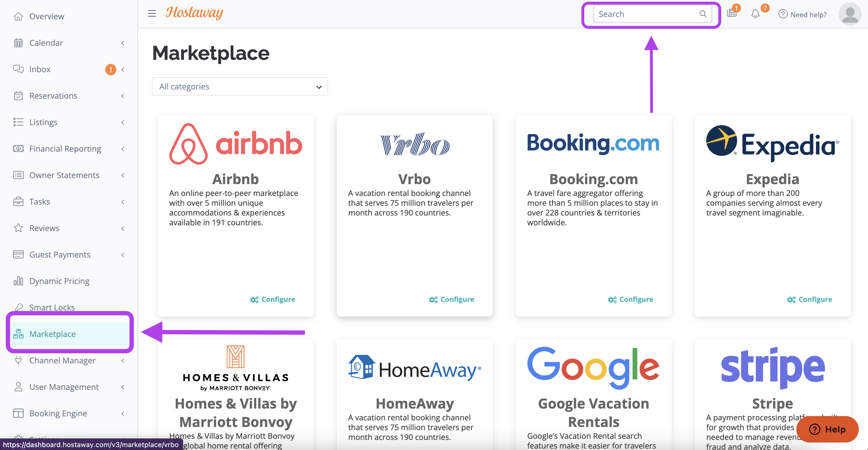The image size is (868, 450).
Task: Click the search magnifier icon
Action: [703, 14]
